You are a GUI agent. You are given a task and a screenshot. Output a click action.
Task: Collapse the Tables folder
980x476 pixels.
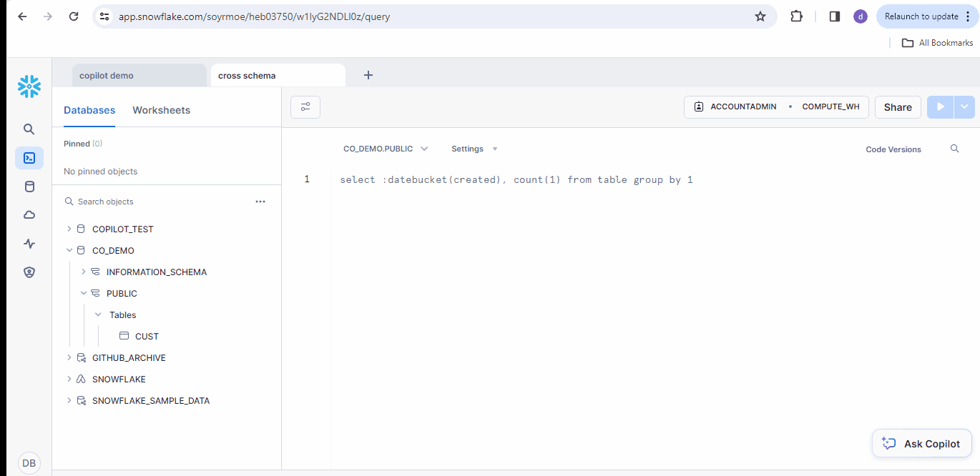(x=98, y=315)
